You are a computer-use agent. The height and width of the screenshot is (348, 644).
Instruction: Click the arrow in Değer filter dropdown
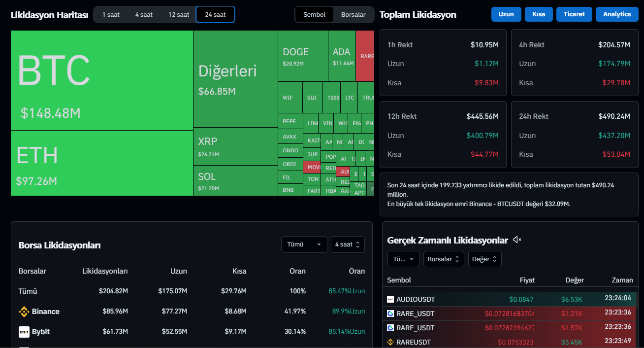coord(494,259)
